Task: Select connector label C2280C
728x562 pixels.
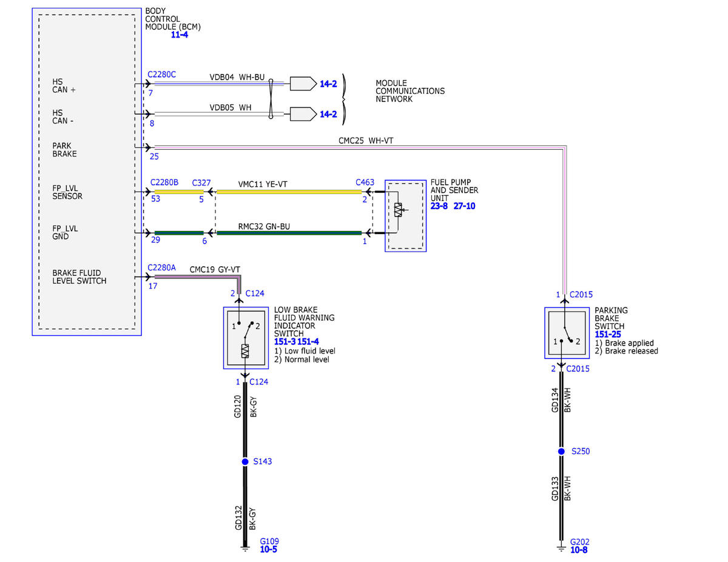Action: click(x=162, y=75)
